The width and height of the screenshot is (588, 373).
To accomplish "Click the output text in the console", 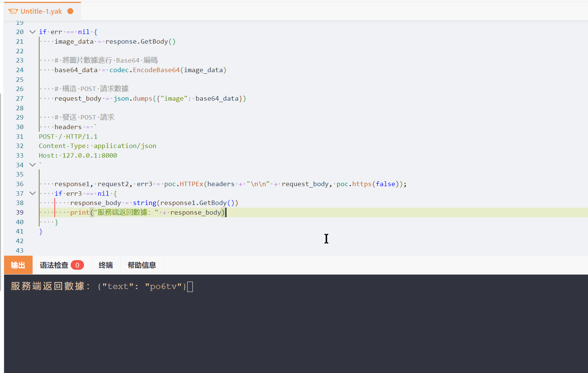I will 98,286.
